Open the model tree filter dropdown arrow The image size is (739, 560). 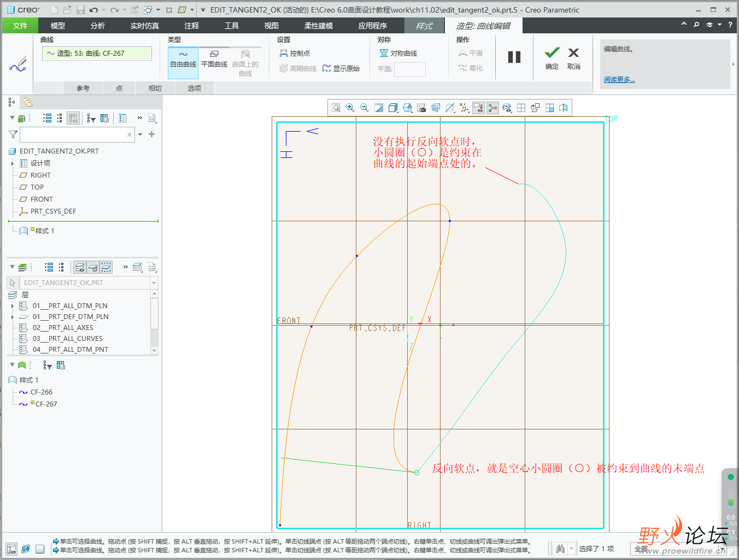pyautogui.click(x=140, y=134)
